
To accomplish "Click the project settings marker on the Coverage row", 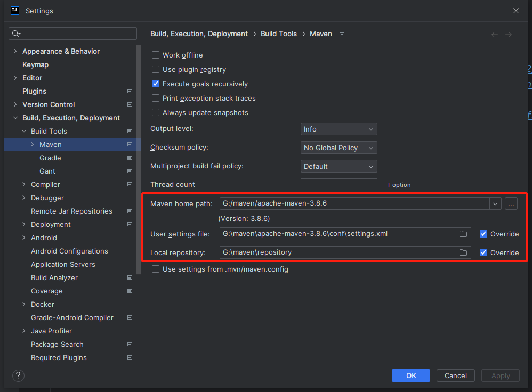I will click(130, 291).
